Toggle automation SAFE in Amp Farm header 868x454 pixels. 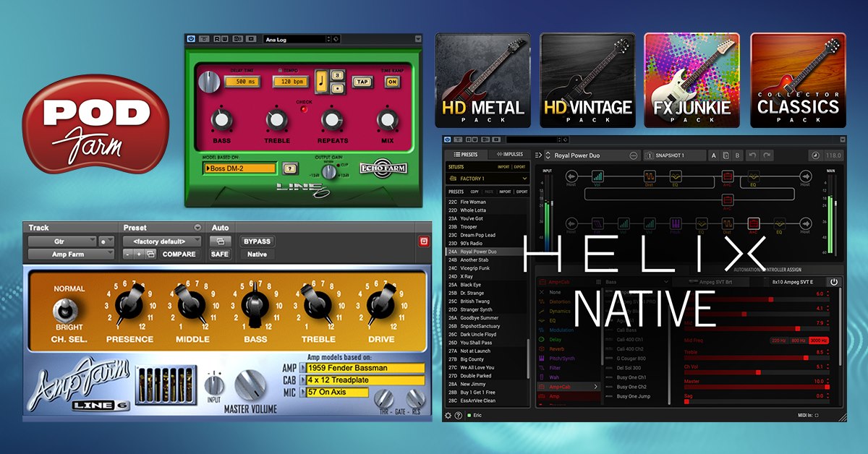221,254
